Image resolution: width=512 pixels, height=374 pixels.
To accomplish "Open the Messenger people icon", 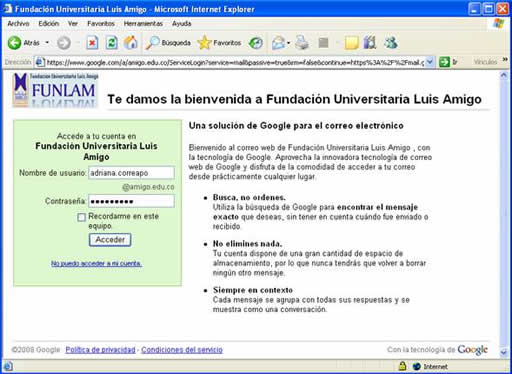I will tap(391, 43).
